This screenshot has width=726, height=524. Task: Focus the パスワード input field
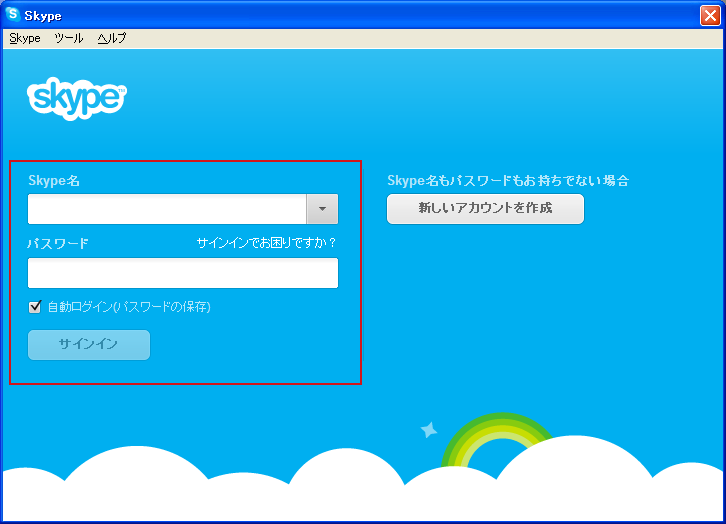point(183,273)
